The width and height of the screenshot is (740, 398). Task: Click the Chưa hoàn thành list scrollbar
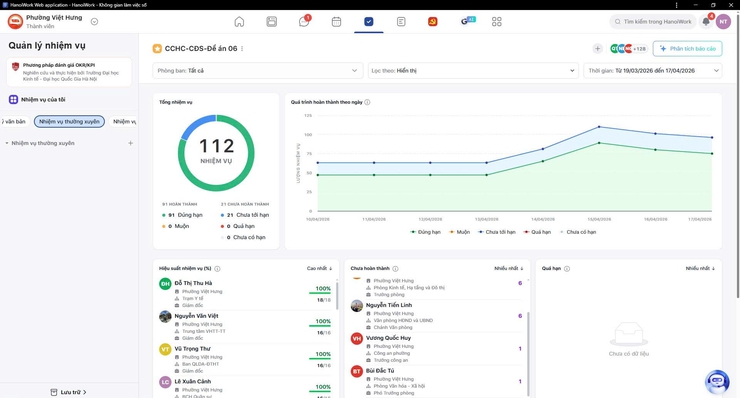pyautogui.click(x=528, y=353)
